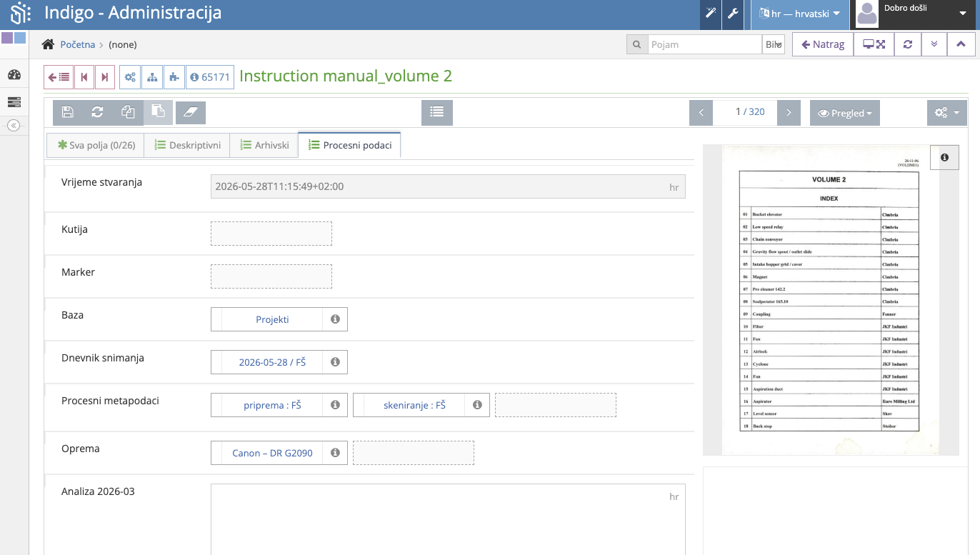Click the Analiza 2026-03 text area

click(x=448, y=519)
